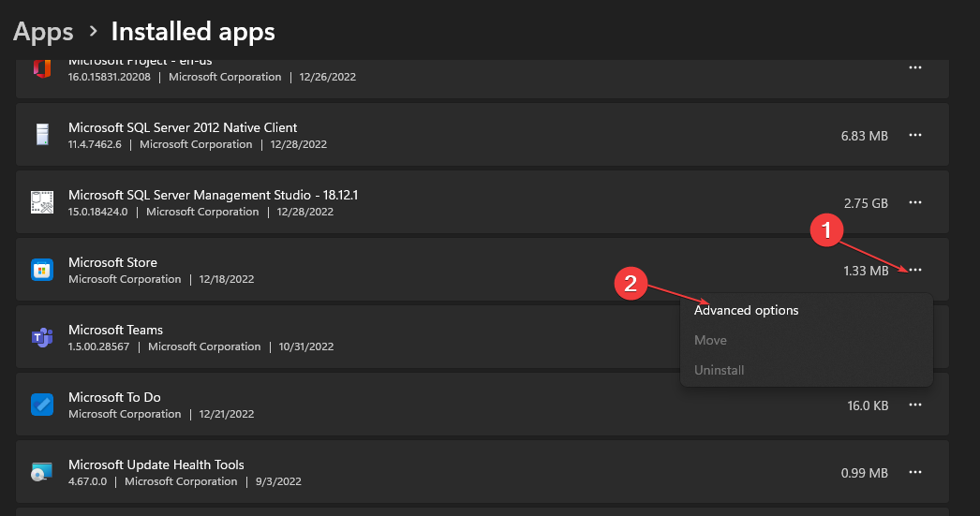
Task: Click the Microsoft To Do icon
Action: (x=42, y=405)
